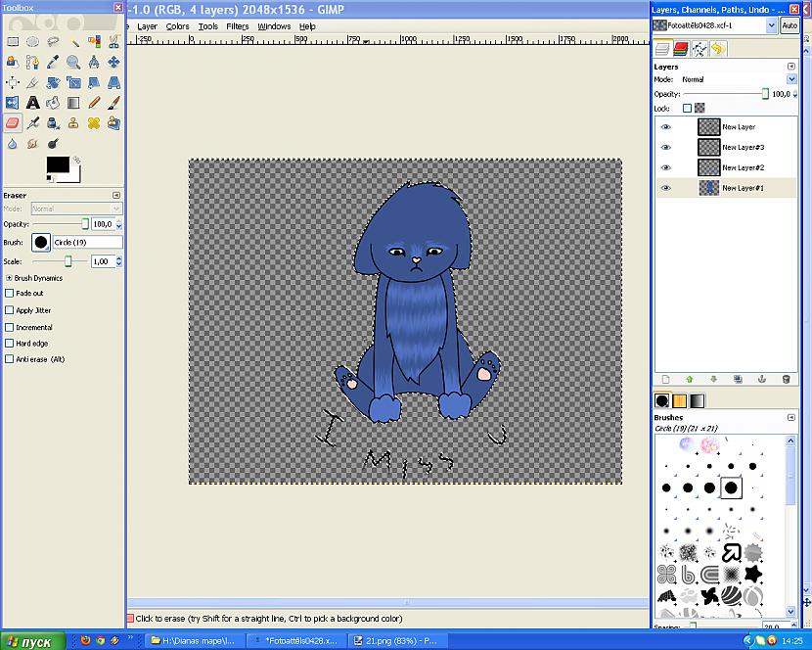Select the Paintbrush tool
Image resolution: width=812 pixels, height=650 pixels.
point(113,103)
